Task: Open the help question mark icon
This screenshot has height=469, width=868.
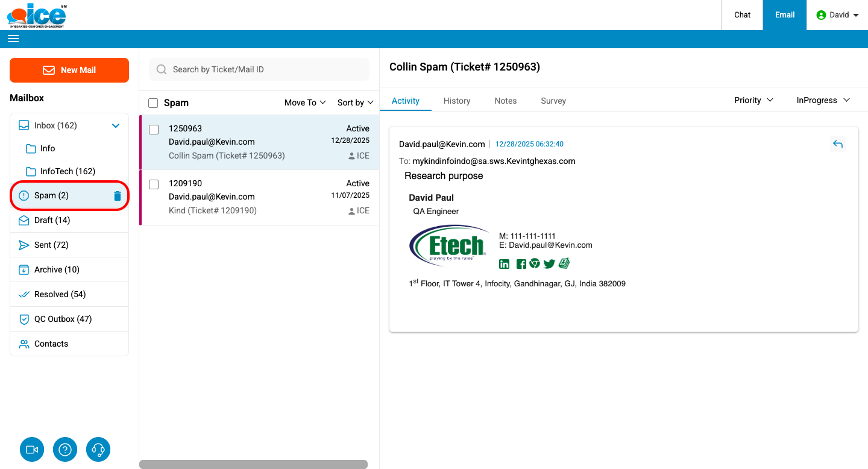Action: 65,450
